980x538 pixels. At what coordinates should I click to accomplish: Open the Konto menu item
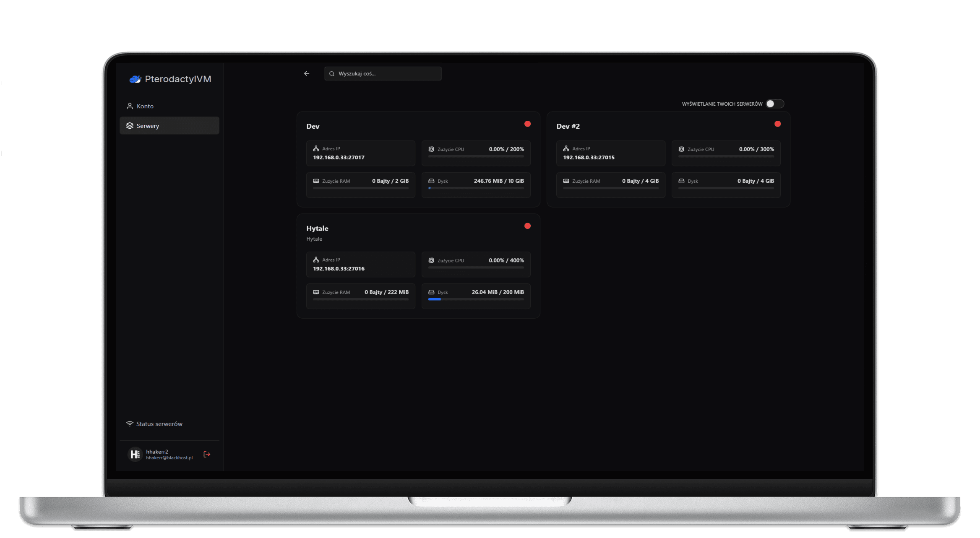click(145, 106)
